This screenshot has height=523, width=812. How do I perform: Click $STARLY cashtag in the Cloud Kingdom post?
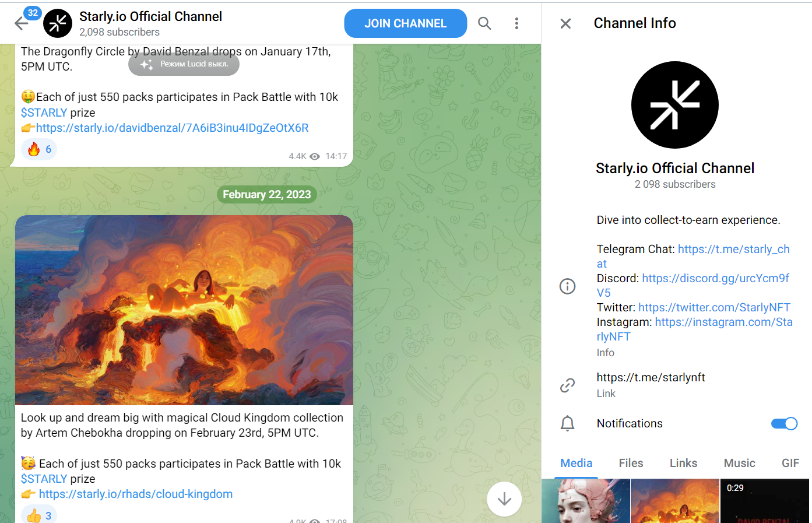pyautogui.click(x=44, y=479)
